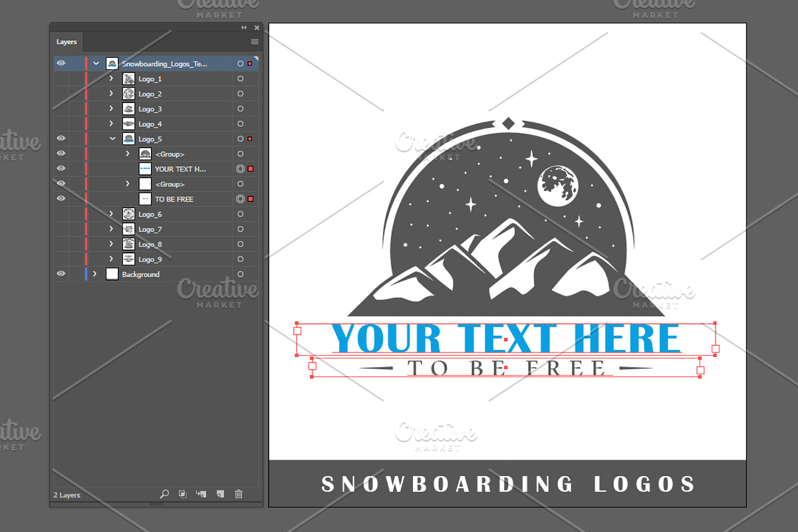Collapse the Logo_5 sublayer
Screen dimensions: 798x532
coord(112,139)
